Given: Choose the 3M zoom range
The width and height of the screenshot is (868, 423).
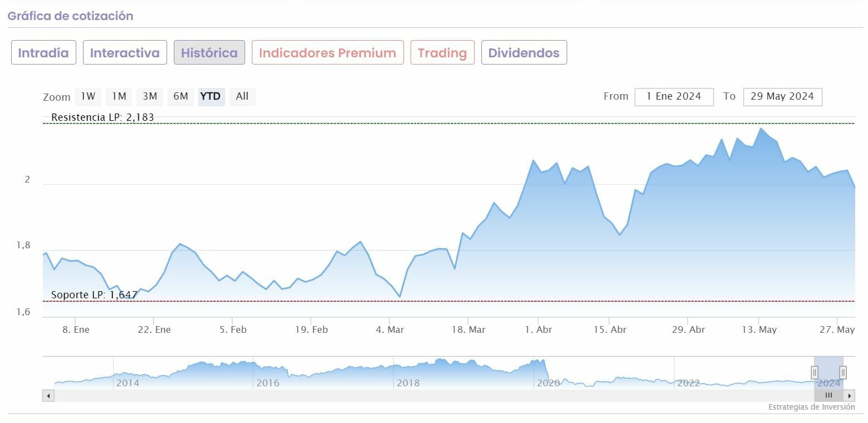Looking at the screenshot, I should pos(150,96).
